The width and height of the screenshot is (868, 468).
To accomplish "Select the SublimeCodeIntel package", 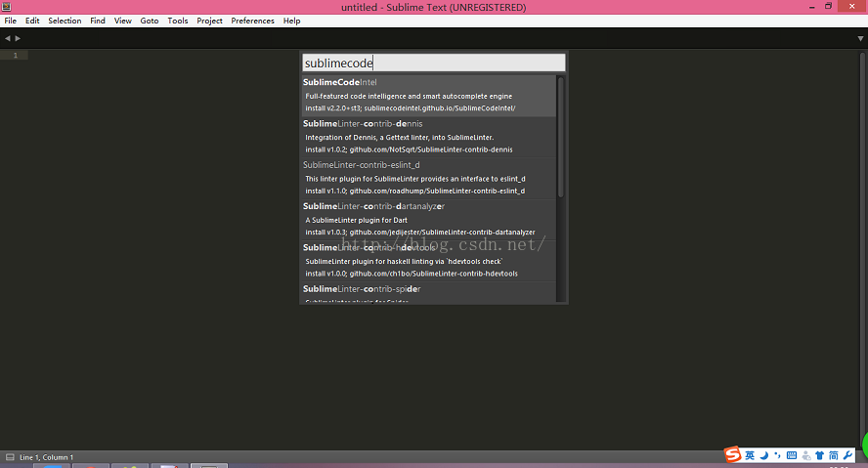I will (x=429, y=95).
